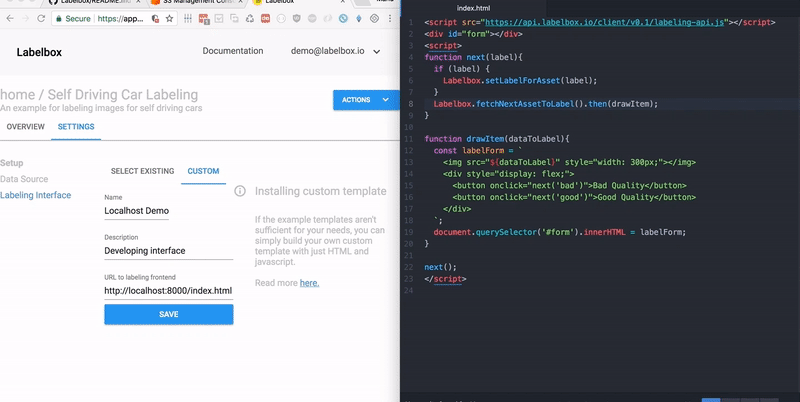Click the red calendar extension icon
This screenshot has height=402, width=800.
(x=204, y=19)
